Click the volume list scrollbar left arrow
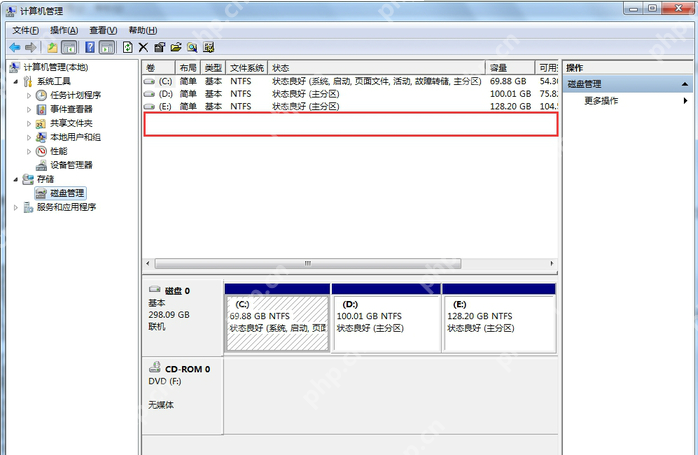 click(148, 264)
